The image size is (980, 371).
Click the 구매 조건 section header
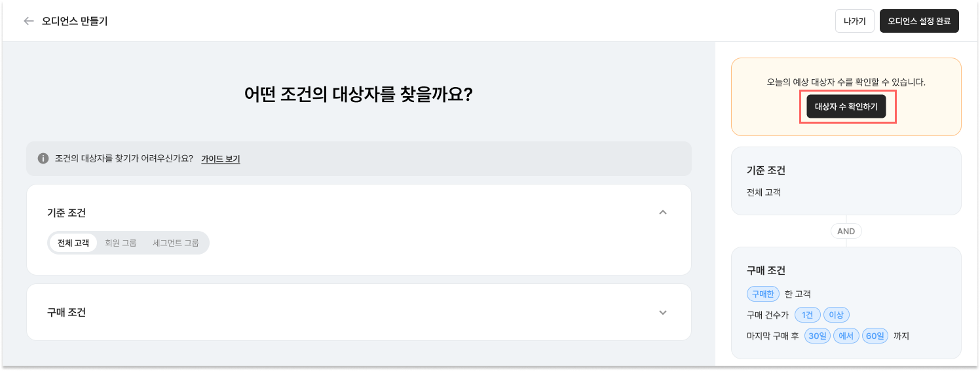click(x=66, y=313)
